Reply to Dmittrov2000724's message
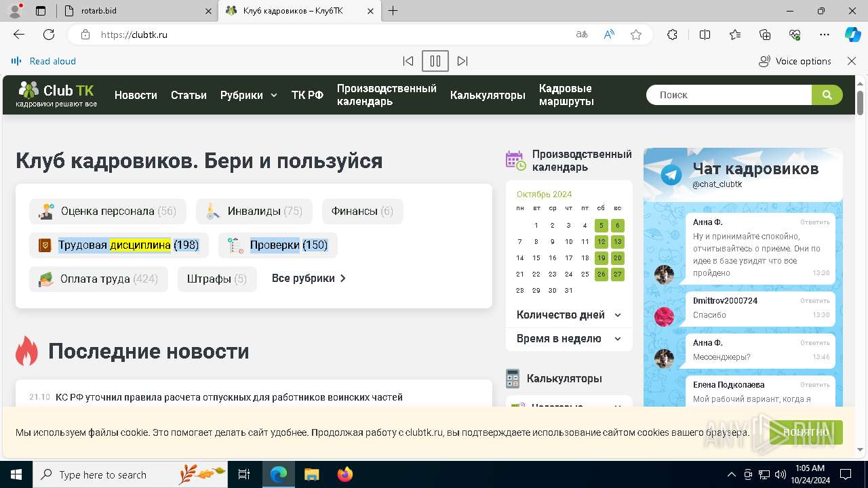 click(x=814, y=300)
